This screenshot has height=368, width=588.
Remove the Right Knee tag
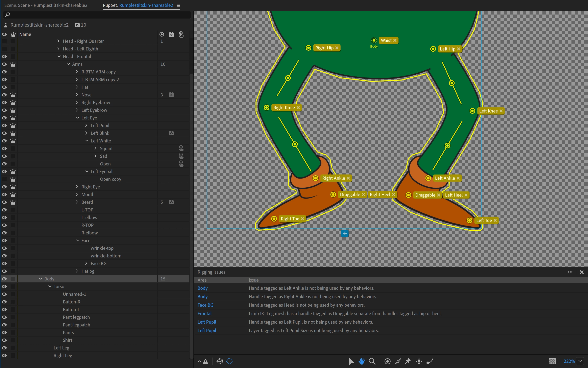298,108
